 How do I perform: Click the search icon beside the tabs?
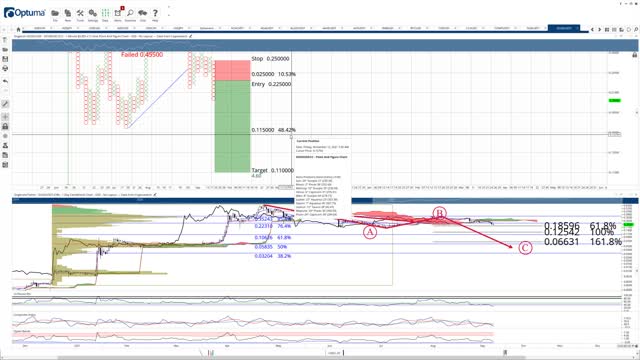pos(636,29)
